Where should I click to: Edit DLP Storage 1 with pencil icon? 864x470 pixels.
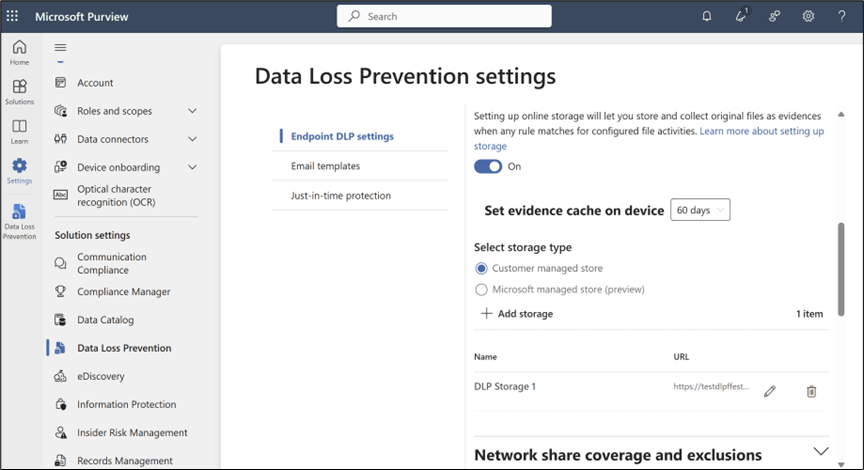(770, 391)
